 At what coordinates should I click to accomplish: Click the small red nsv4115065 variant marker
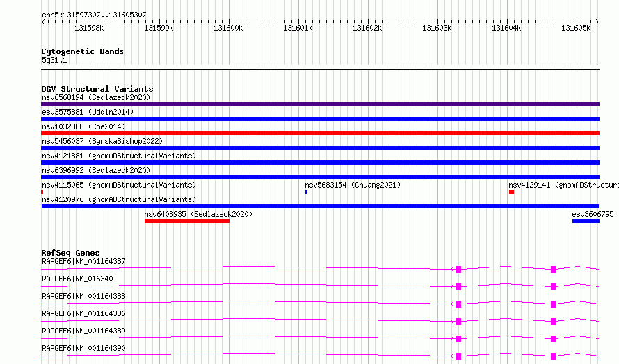click(x=42, y=192)
